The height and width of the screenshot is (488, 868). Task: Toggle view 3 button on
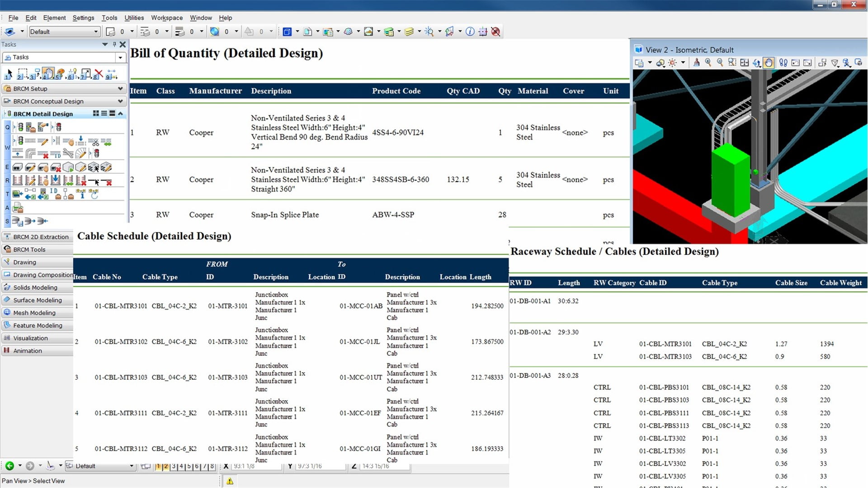pos(174,466)
